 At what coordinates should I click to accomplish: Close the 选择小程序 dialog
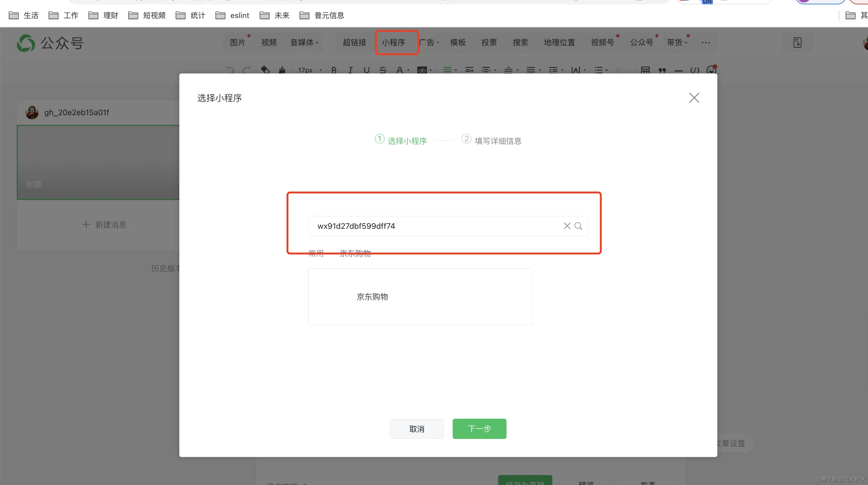coord(694,98)
